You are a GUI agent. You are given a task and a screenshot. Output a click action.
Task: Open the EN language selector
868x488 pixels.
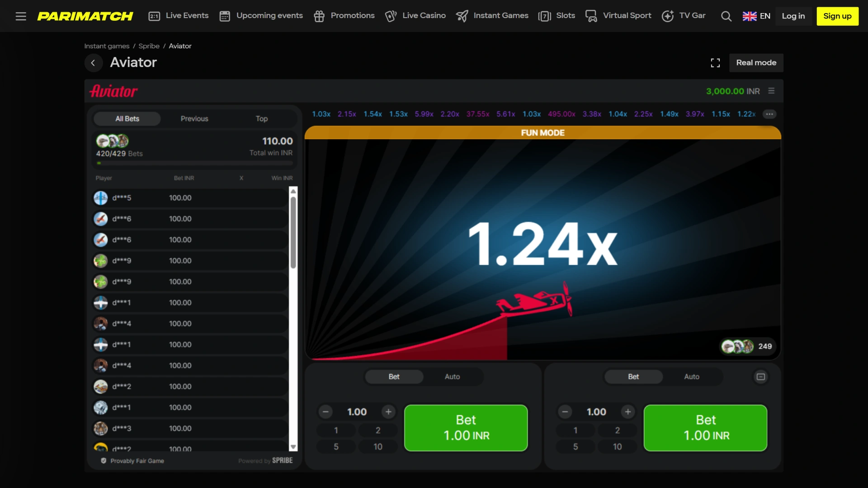point(756,16)
